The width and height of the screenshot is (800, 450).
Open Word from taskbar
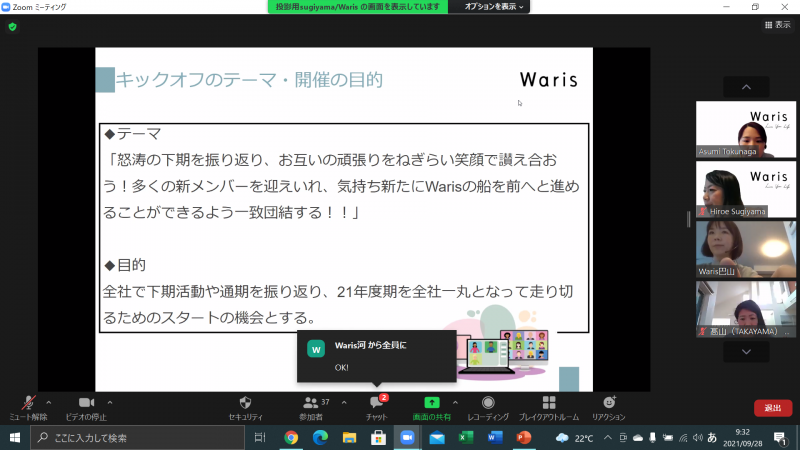point(495,438)
